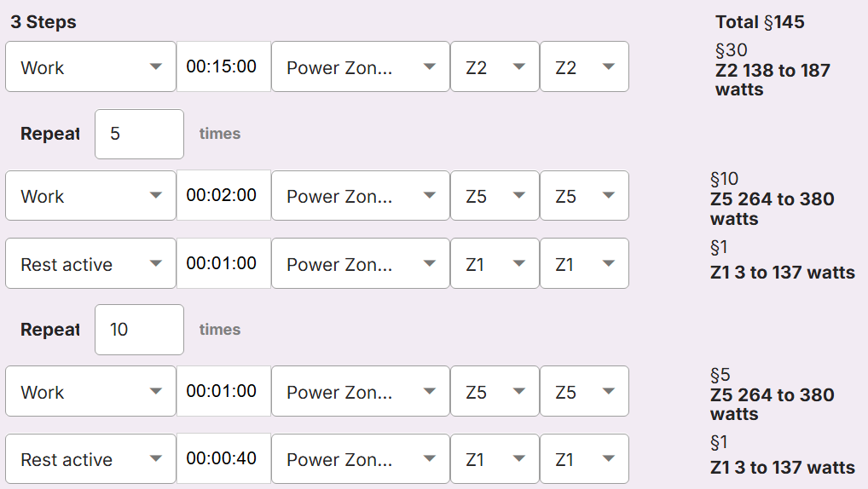
Task: Edit the Work step's 00:01:00 duration field
Action: point(222,391)
